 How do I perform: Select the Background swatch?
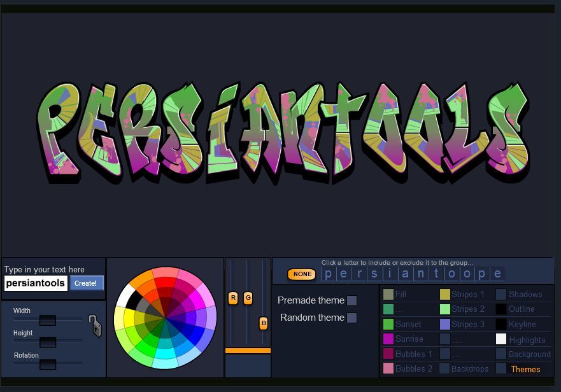[501, 354]
